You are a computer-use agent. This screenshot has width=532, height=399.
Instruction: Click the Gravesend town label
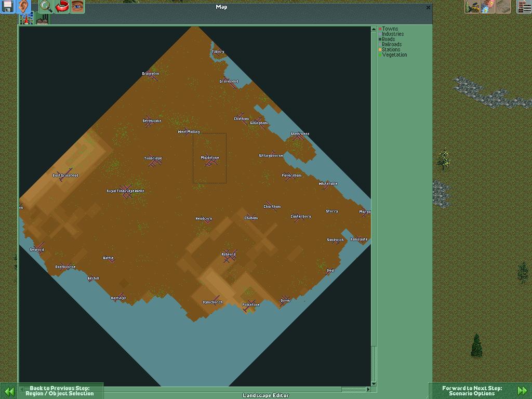point(229,82)
